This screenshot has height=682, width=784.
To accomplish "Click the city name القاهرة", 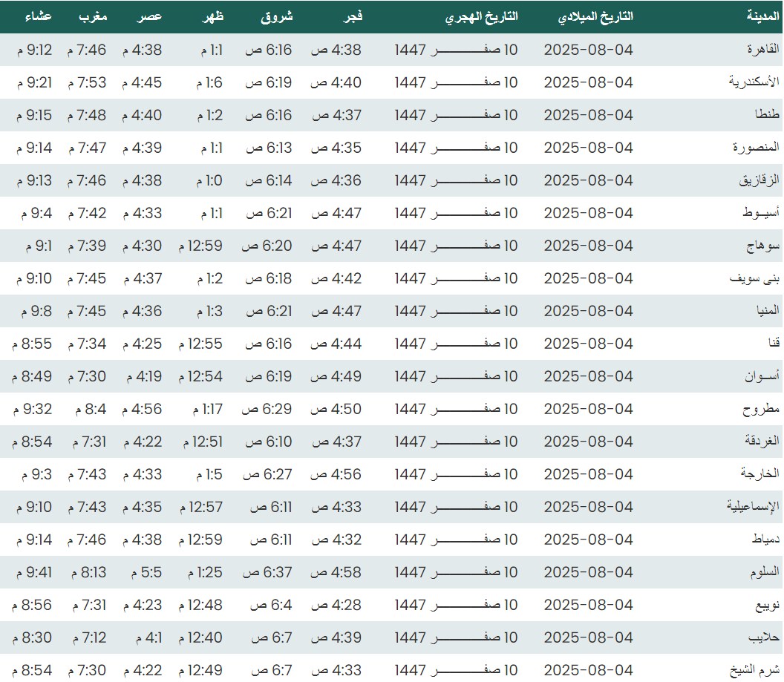I will click(x=763, y=50).
